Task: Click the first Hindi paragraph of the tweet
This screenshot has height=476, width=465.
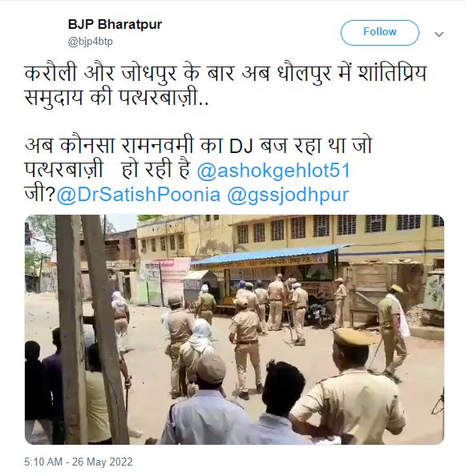Action: pyautogui.click(x=225, y=86)
